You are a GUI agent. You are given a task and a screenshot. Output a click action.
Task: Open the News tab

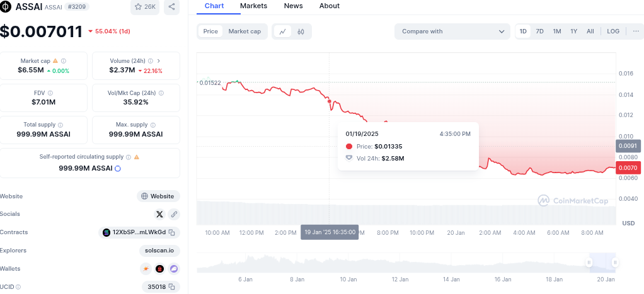click(293, 6)
